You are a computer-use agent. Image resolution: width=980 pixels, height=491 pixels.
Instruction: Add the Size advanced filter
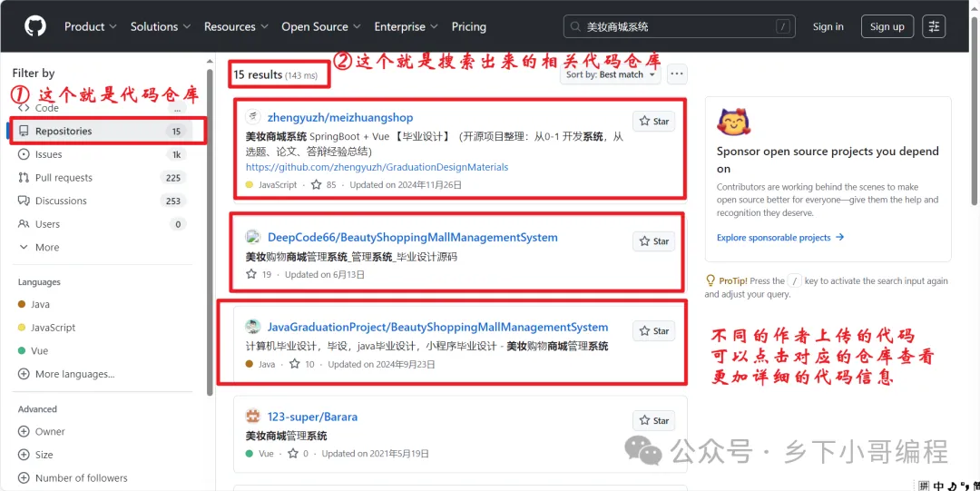pos(35,455)
